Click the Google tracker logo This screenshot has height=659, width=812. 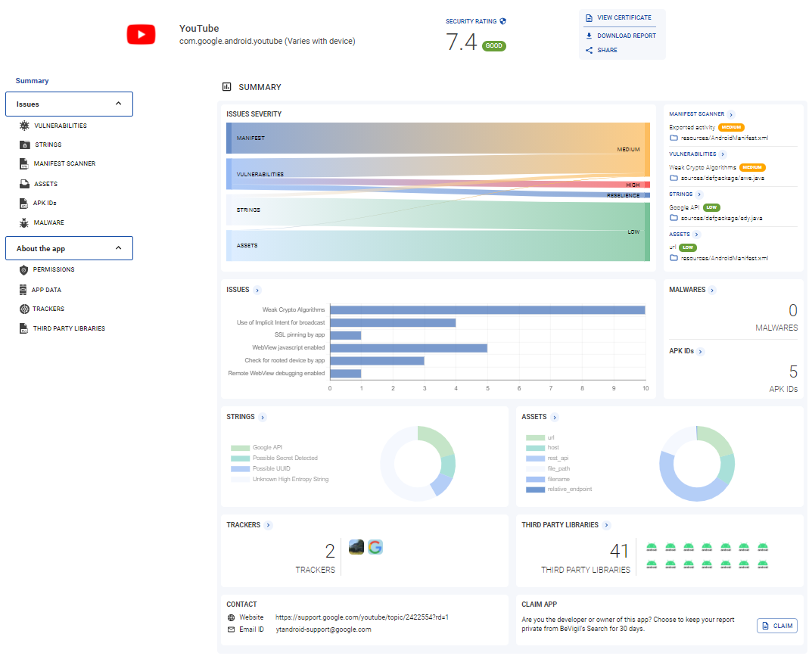point(375,547)
